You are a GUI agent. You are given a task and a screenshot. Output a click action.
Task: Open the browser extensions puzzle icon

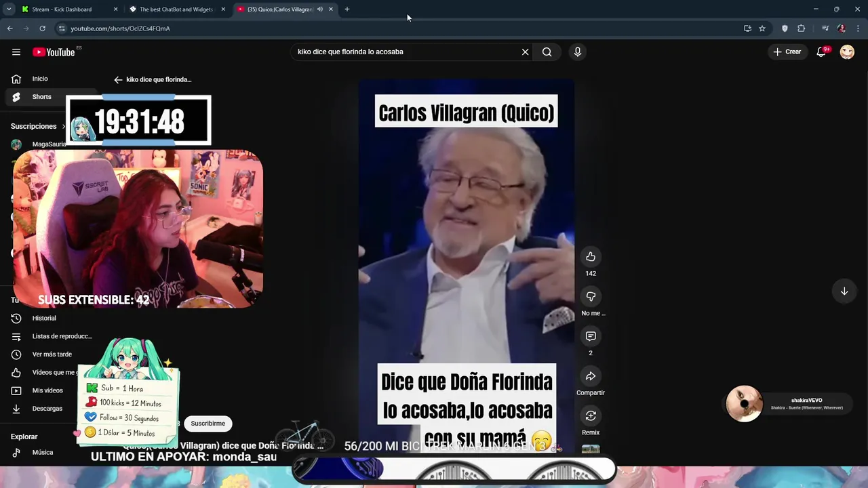[801, 28]
